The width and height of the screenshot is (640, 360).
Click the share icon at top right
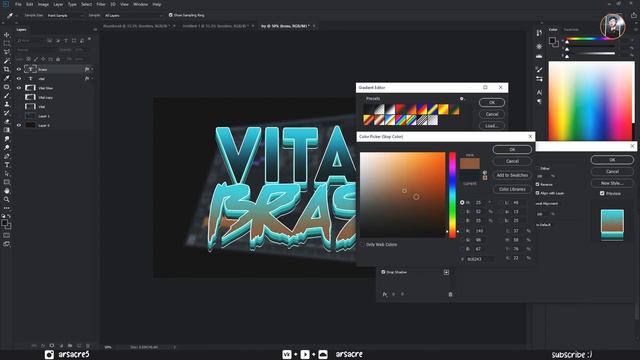633,15
